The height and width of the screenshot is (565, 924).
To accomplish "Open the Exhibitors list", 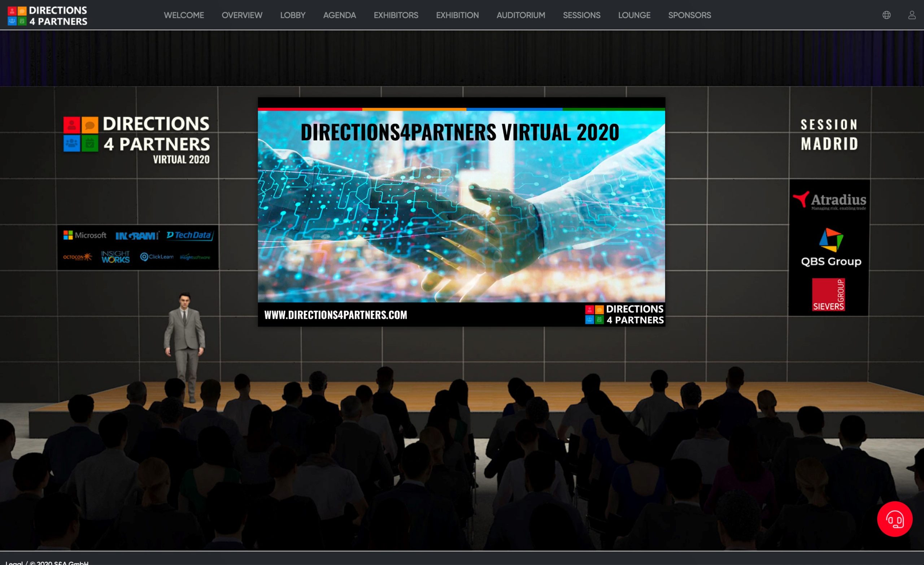I will coord(396,16).
